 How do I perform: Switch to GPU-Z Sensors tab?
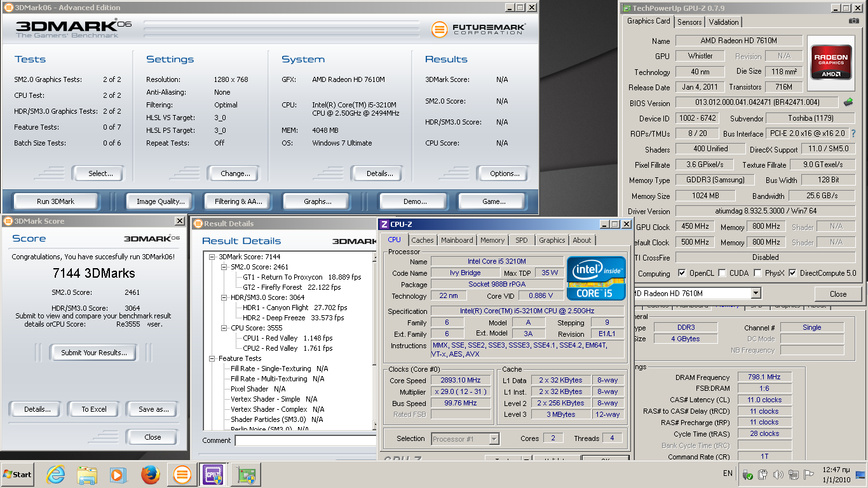tap(689, 22)
